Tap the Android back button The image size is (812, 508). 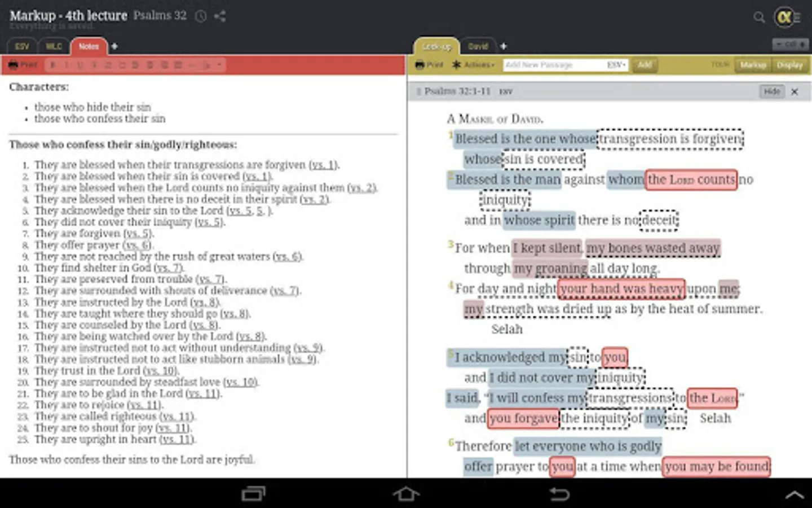(559, 494)
